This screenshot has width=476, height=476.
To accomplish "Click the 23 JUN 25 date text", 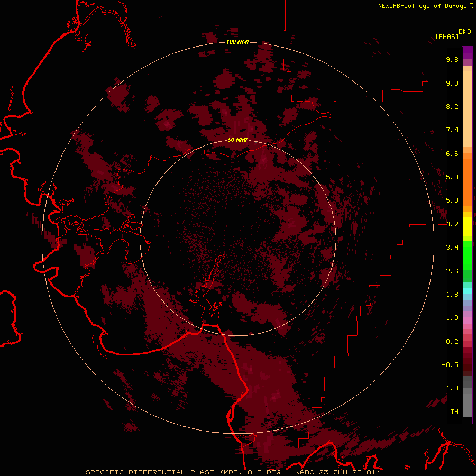I will (x=344, y=472).
